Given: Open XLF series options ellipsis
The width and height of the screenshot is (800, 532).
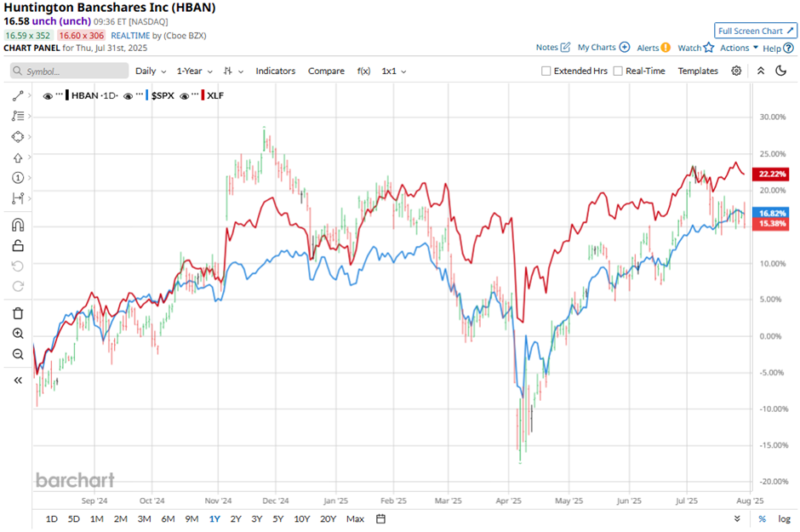Looking at the screenshot, I should [x=195, y=94].
